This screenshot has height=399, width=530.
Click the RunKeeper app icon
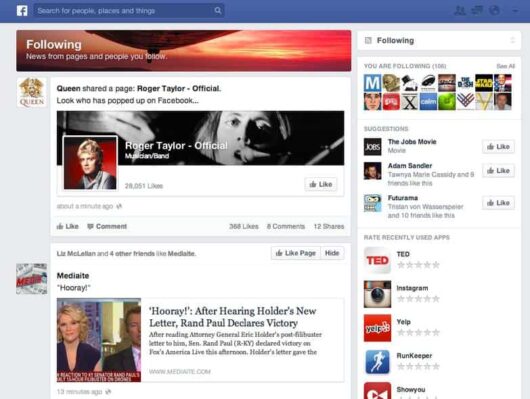point(378,362)
